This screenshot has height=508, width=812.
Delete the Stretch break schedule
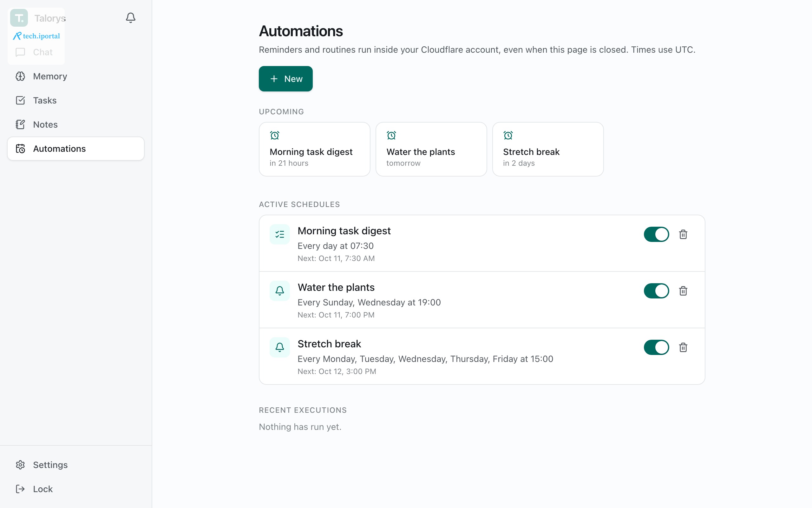click(x=683, y=347)
